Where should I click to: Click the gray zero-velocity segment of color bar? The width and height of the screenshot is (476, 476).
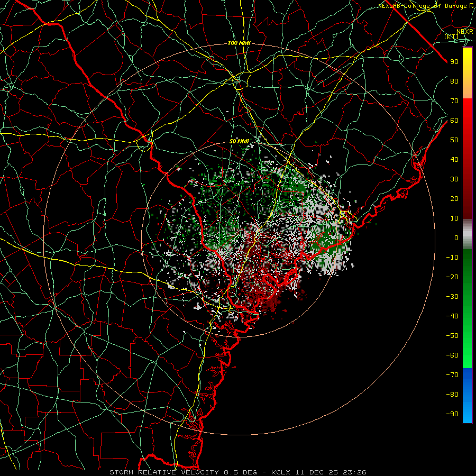point(467,234)
